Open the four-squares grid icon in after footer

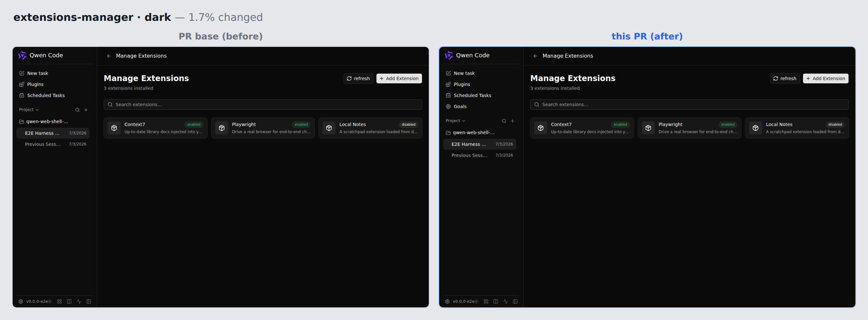486,301
